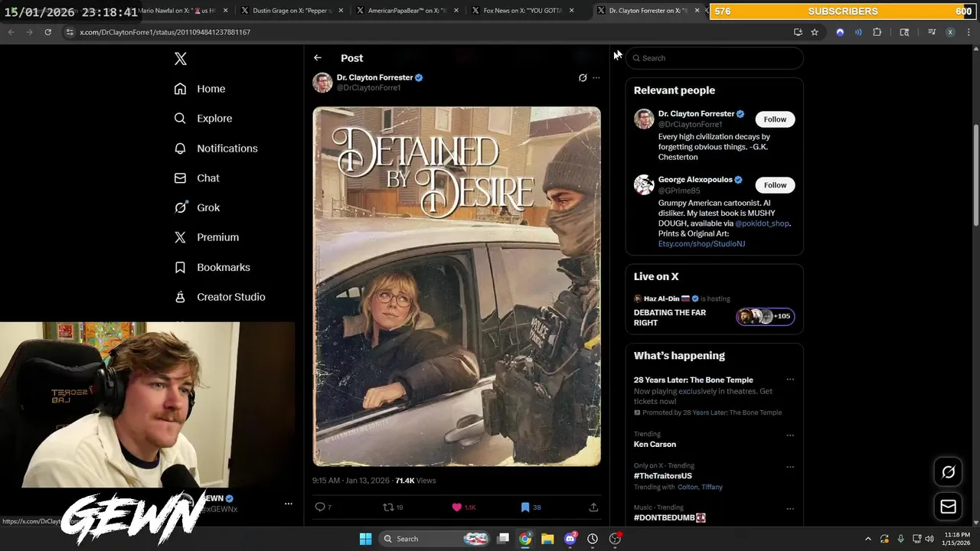The height and width of the screenshot is (551, 980).
Task: Click volume icon in system tray
Action: (929, 539)
